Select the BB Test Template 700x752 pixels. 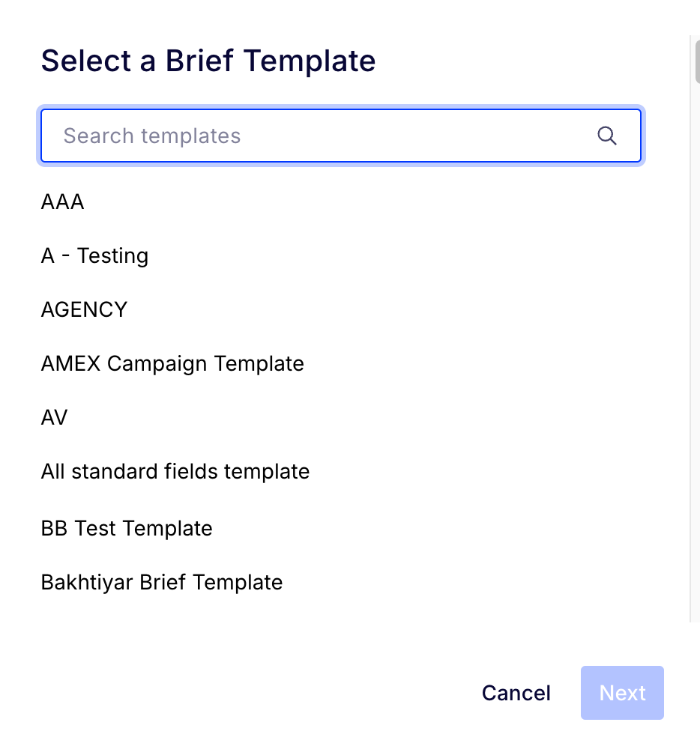127,528
